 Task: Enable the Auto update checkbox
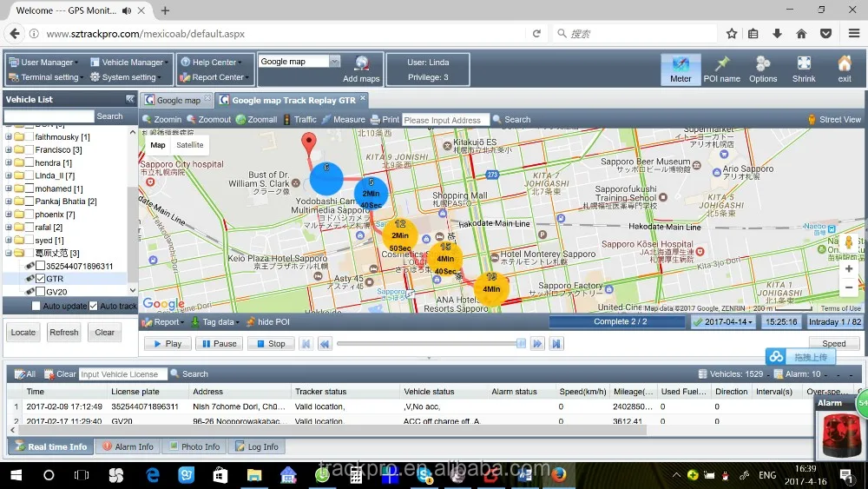(x=36, y=307)
